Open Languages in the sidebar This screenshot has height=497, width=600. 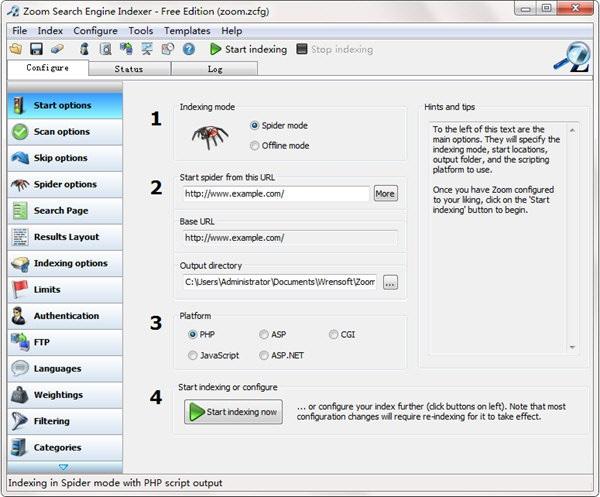pos(65,369)
